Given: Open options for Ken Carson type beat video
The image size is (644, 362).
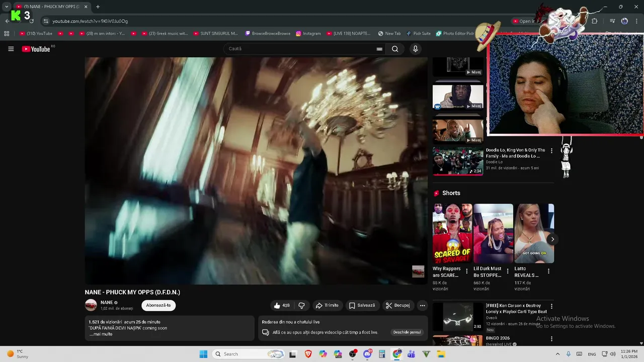Looking at the screenshot, I should [551, 306].
